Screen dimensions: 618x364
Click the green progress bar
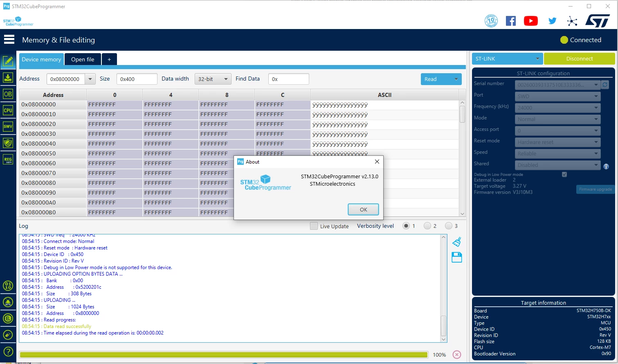coord(223,355)
